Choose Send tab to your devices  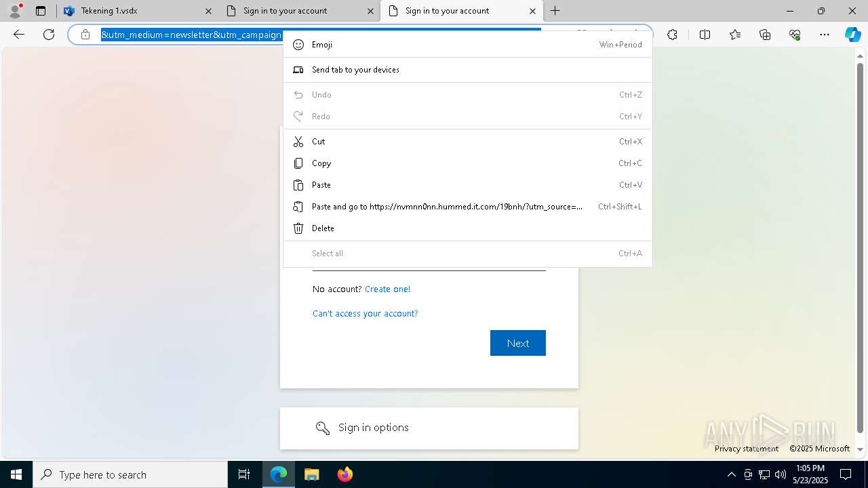pyautogui.click(x=467, y=70)
